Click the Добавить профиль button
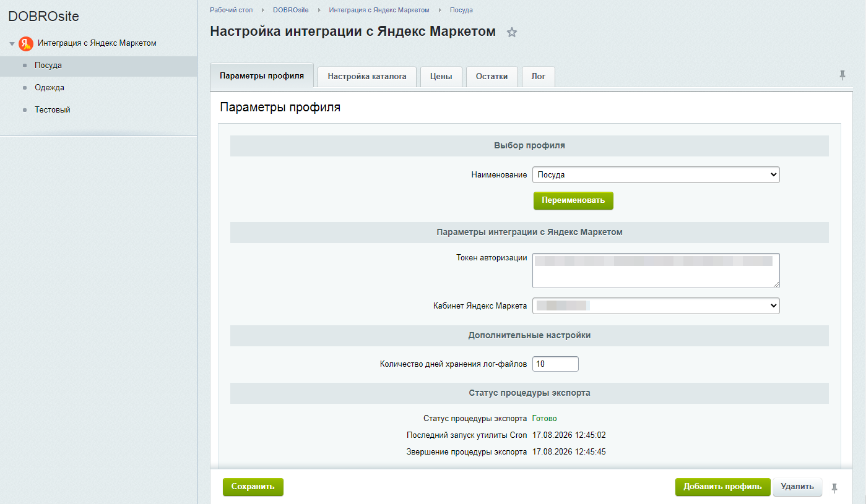 [x=722, y=487]
